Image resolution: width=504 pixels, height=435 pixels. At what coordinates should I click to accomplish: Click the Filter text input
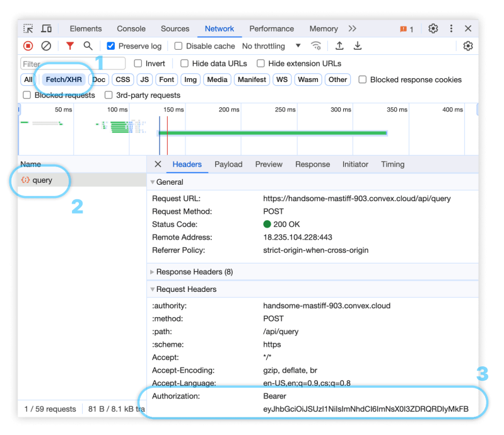click(73, 63)
